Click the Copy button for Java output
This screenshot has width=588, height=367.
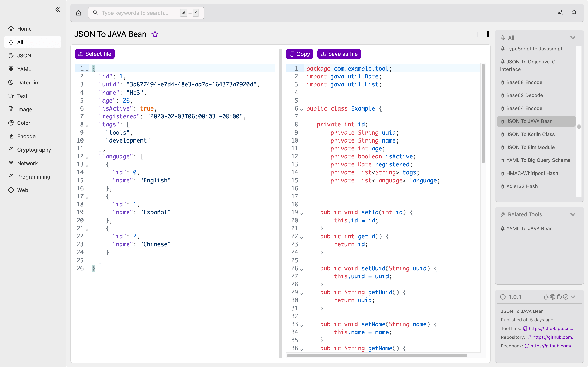pos(299,54)
